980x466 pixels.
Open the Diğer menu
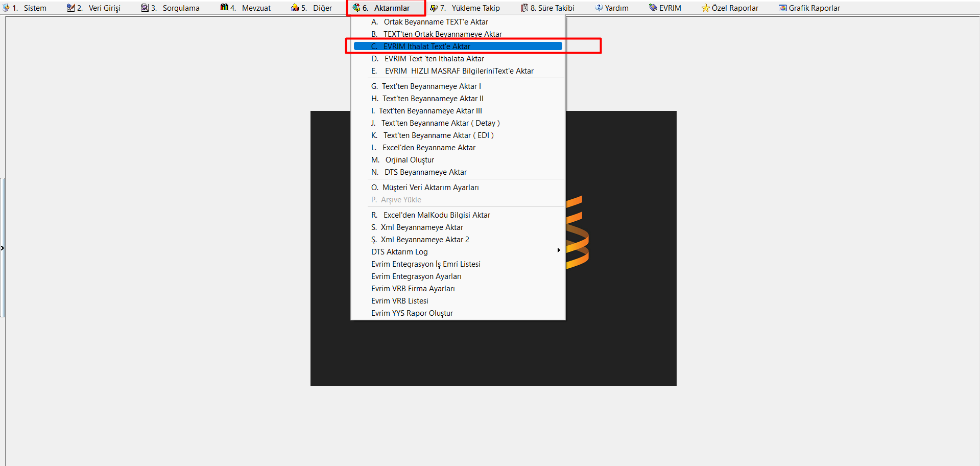317,8
